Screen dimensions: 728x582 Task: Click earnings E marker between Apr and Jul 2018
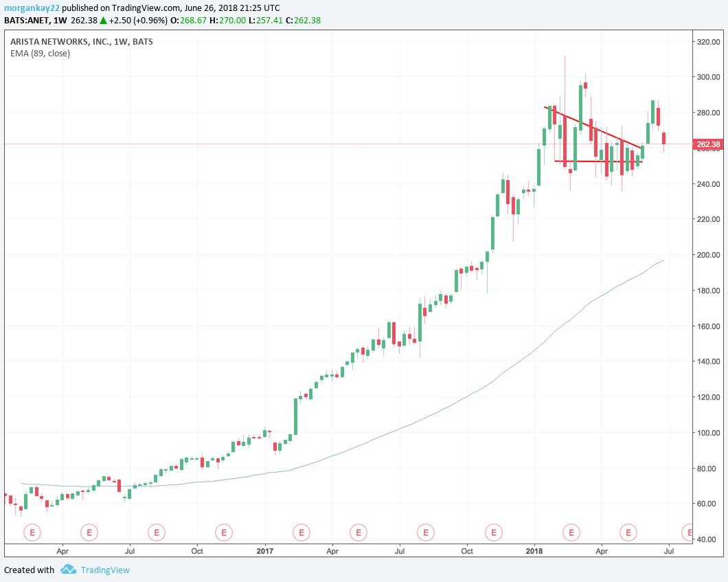(x=628, y=533)
